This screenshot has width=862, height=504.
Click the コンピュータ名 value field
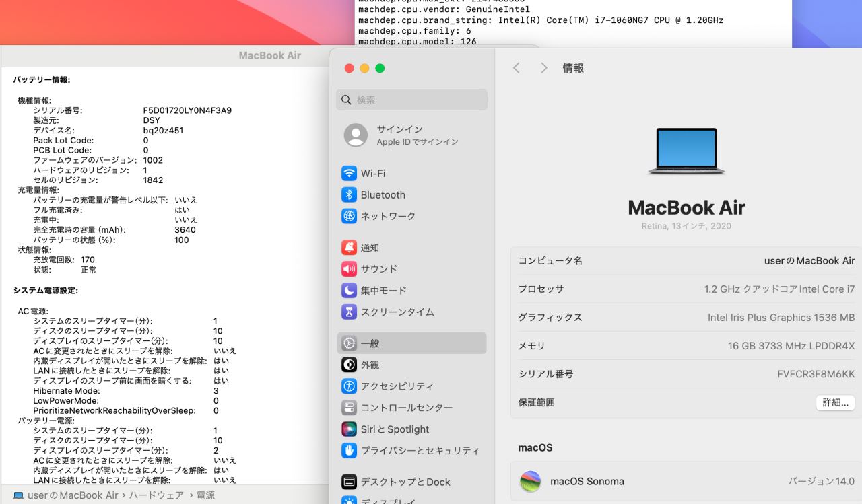click(x=809, y=261)
